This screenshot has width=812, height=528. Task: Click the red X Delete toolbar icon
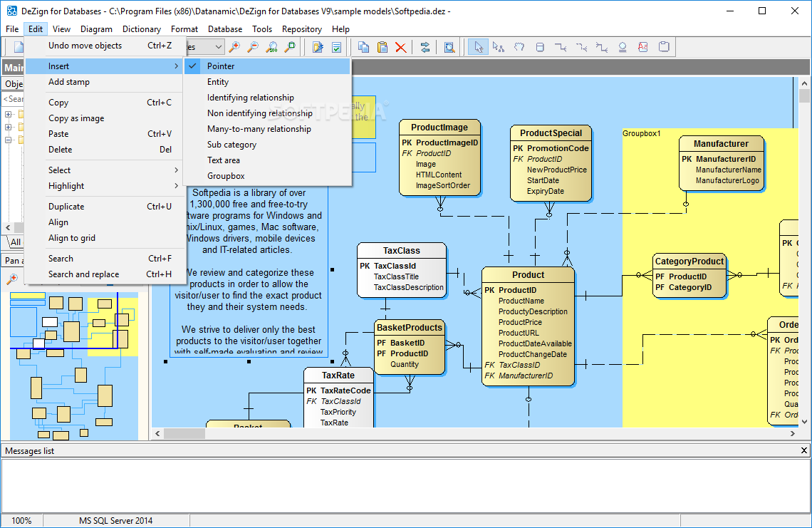401,47
